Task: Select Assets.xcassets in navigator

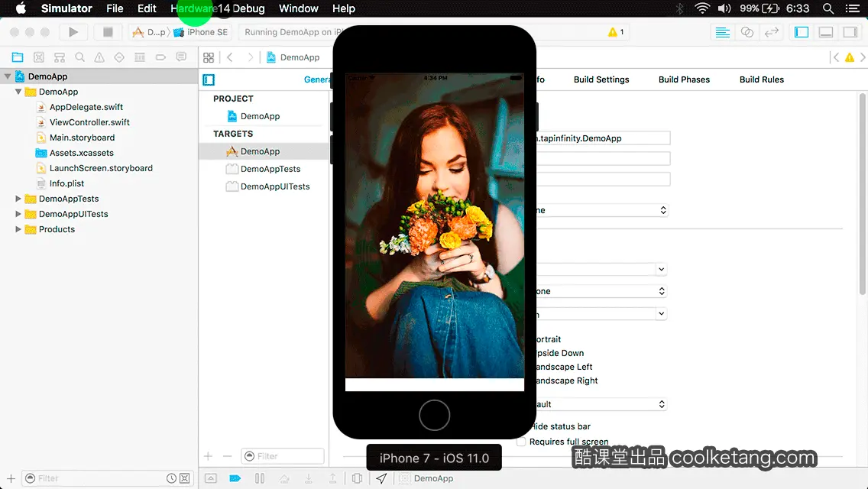Action: click(81, 152)
